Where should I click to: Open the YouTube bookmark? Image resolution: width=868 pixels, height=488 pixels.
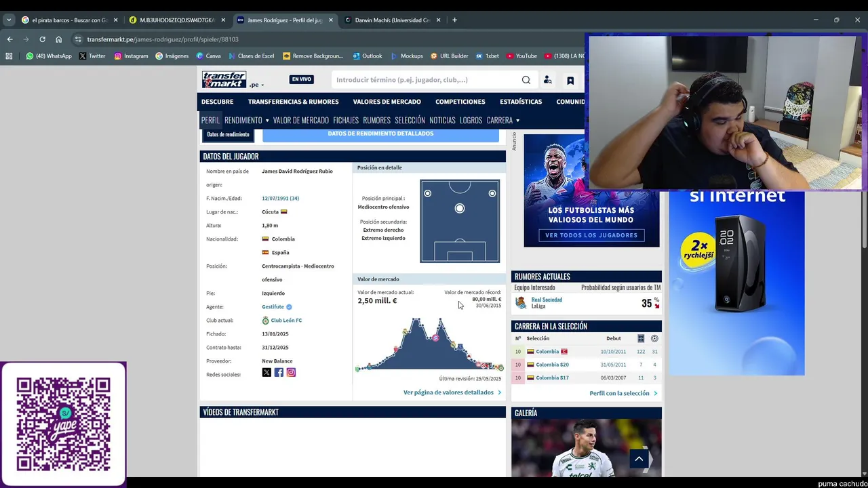(521, 56)
